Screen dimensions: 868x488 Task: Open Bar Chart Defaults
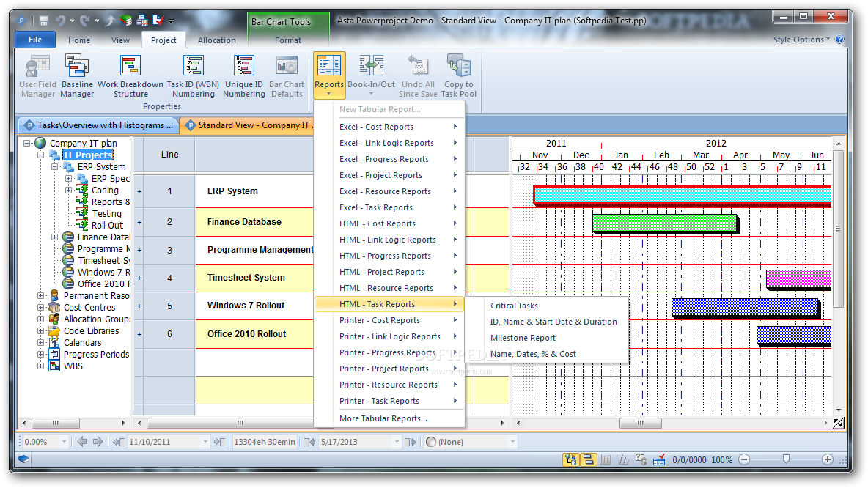(x=287, y=76)
